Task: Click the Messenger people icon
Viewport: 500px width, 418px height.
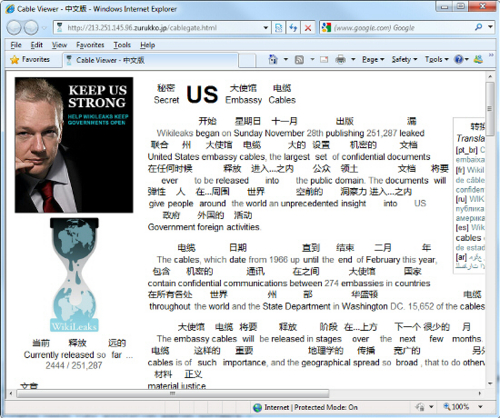Action: point(478,59)
